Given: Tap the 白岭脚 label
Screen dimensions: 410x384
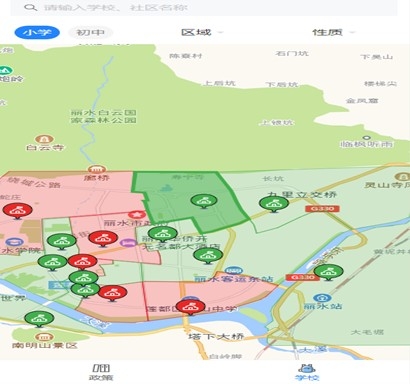Looking at the screenshot, I should (x=226, y=357).
